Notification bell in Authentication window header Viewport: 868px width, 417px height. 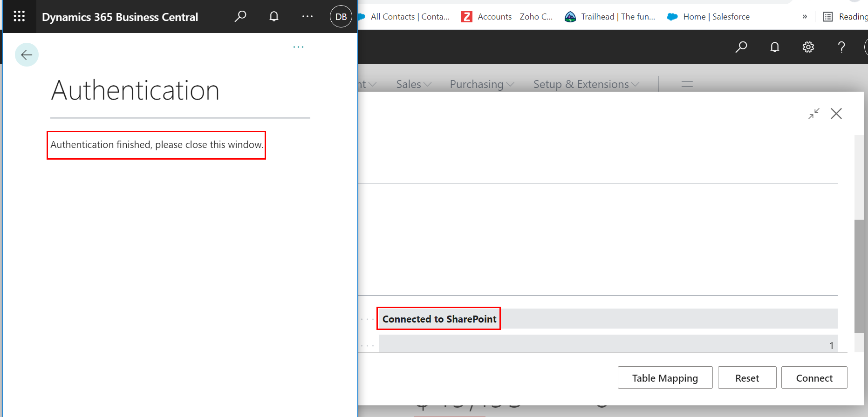(x=274, y=16)
